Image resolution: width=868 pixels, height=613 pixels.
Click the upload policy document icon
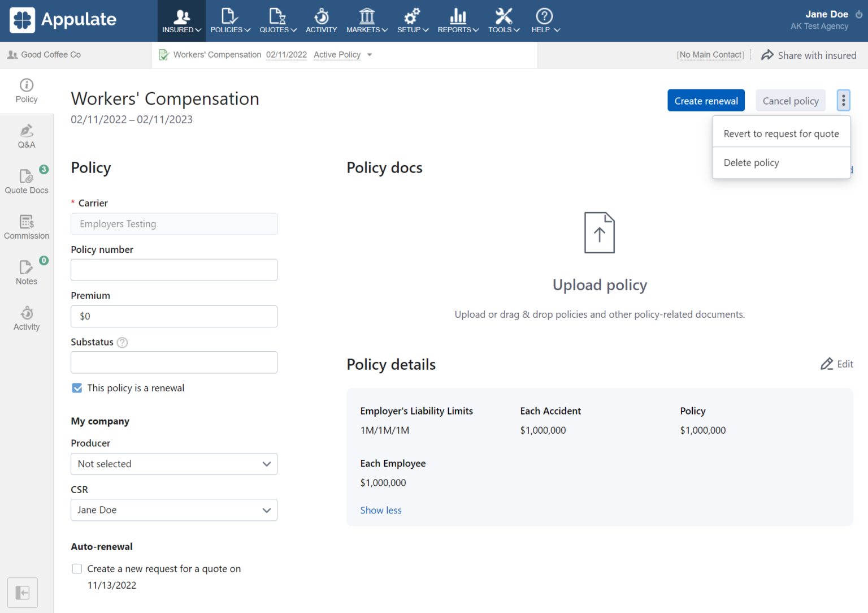[x=600, y=232]
